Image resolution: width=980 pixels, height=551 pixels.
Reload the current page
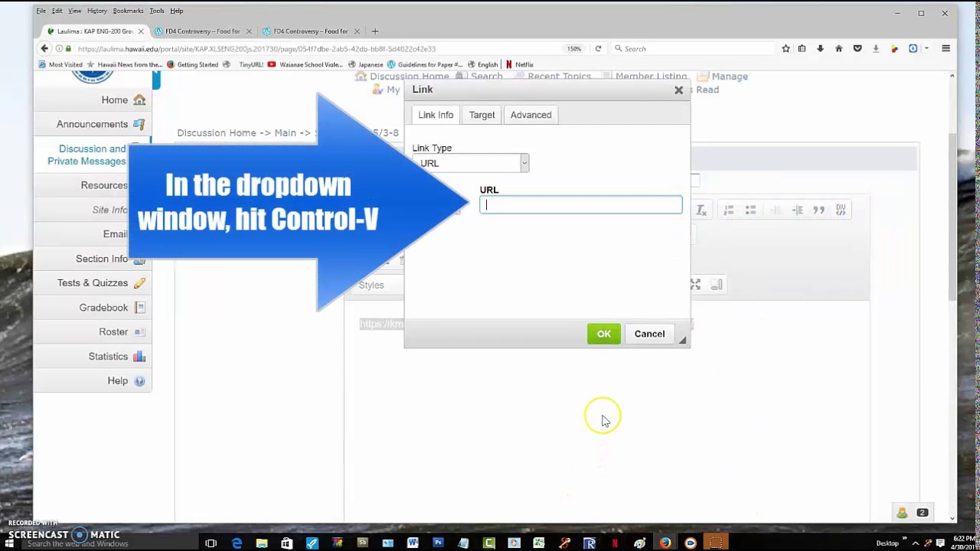click(598, 49)
